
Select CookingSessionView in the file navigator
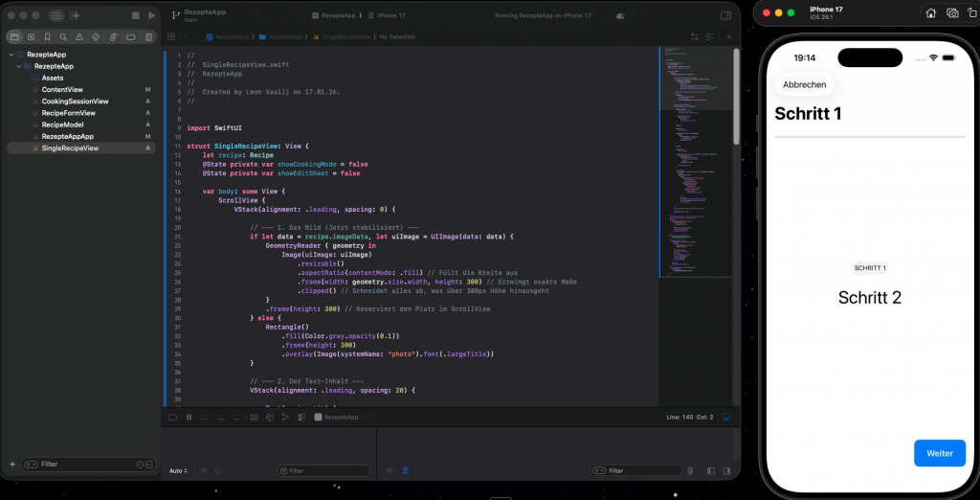pyautogui.click(x=75, y=102)
